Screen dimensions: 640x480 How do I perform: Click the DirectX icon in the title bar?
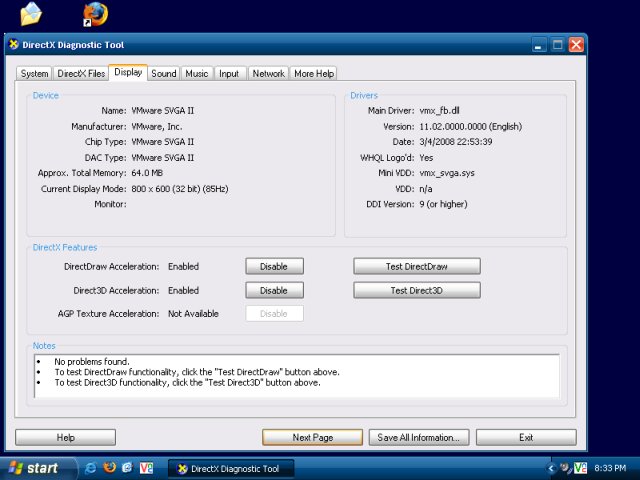point(13,45)
